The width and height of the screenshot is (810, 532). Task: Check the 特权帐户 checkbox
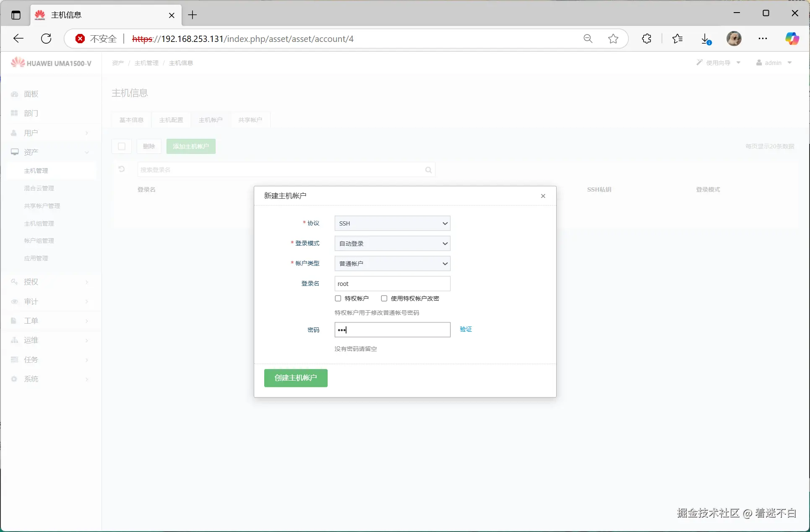coord(338,298)
